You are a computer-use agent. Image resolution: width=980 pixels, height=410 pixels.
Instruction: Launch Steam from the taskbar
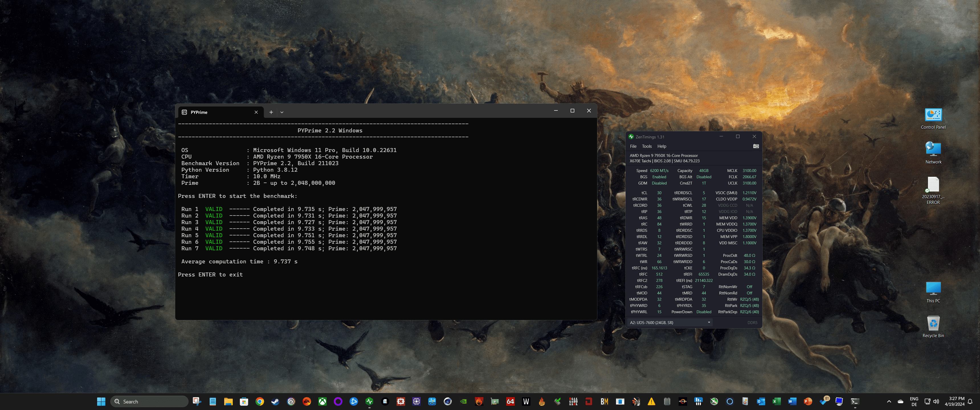[x=275, y=401]
